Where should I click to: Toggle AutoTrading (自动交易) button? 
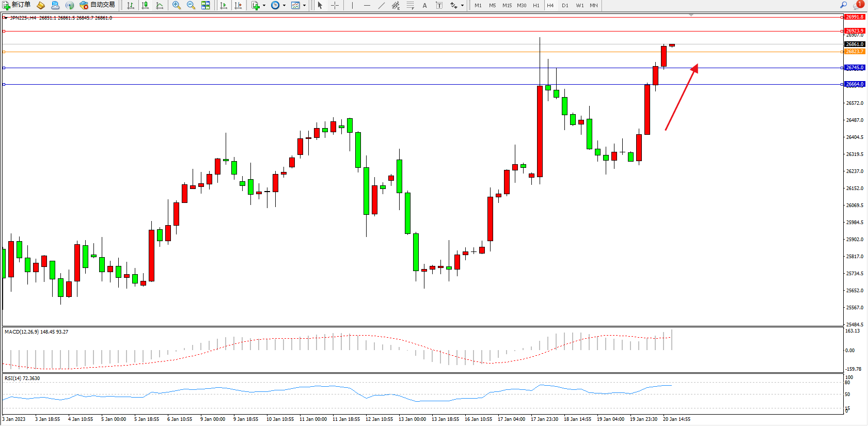point(98,5)
